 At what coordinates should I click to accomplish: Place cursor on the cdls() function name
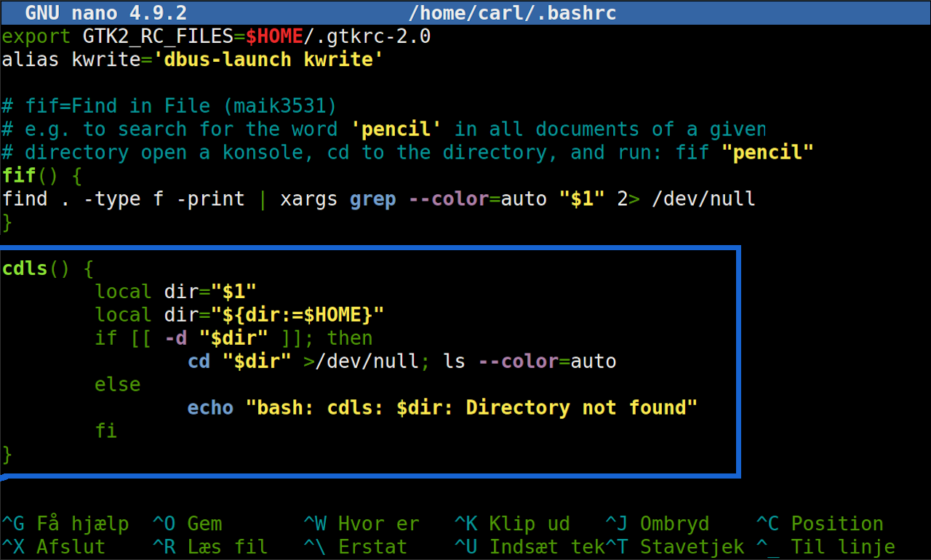[25, 269]
